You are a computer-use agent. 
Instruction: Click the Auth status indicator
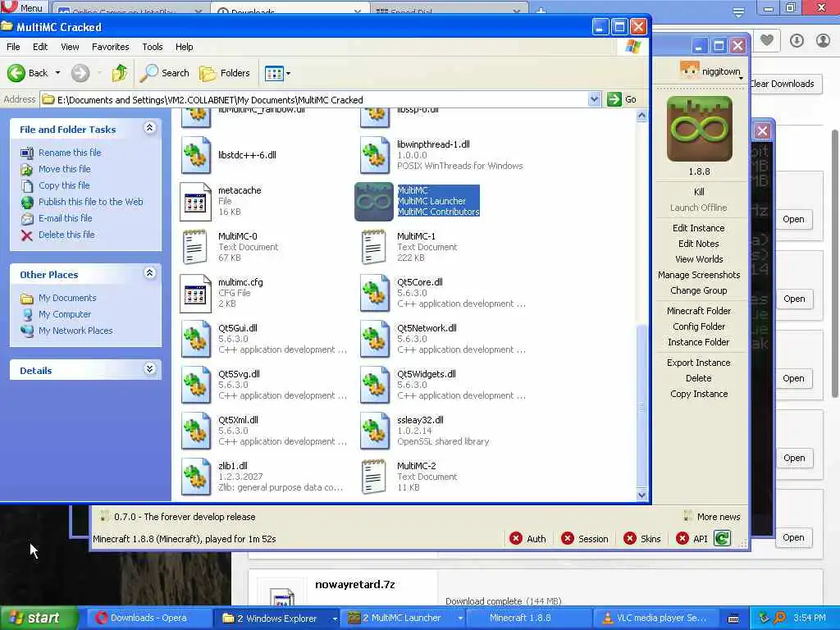pos(527,539)
